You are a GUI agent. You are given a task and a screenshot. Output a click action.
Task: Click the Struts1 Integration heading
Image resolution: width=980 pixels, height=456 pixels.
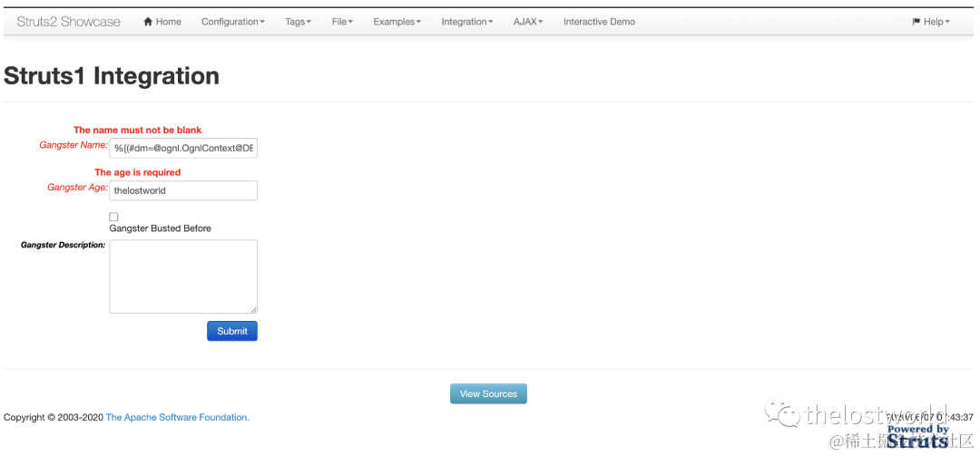(x=112, y=76)
